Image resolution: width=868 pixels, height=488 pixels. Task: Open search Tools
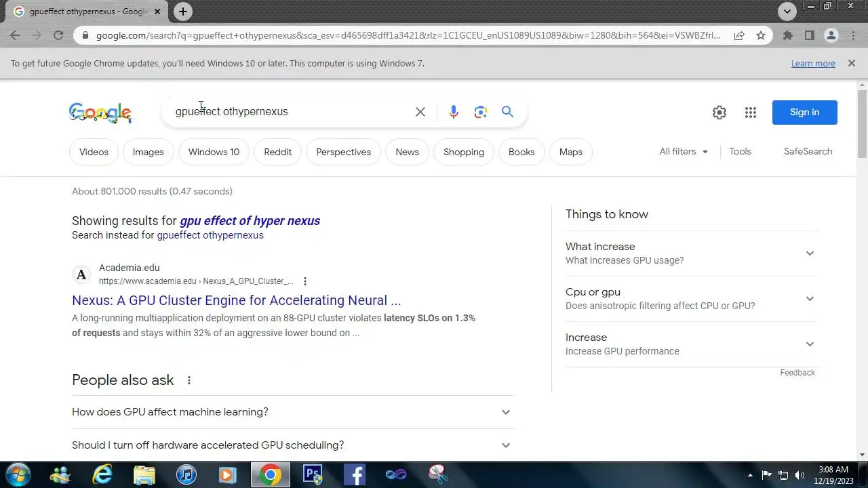click(x=740, y=152)
